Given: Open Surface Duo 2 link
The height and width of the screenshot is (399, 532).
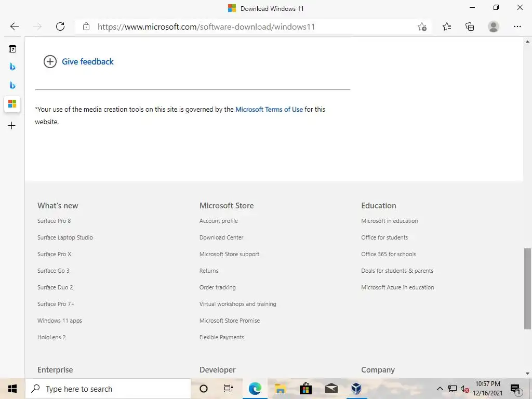Looking at the screenshot, I should tap(55, 287).
